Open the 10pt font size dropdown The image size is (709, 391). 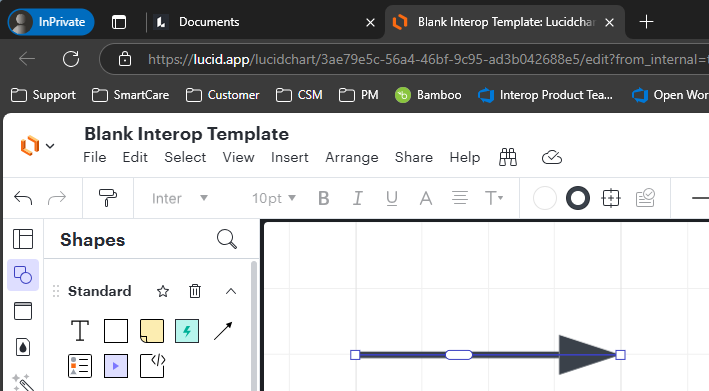(x=274, y=198)
